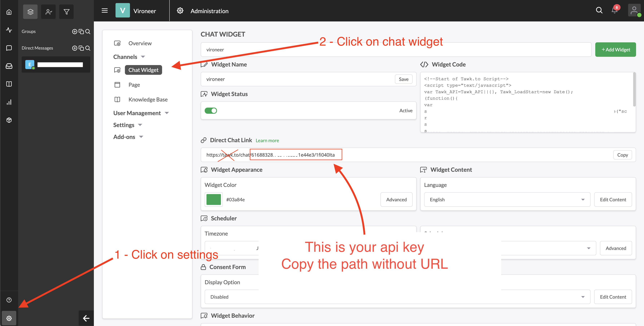Open the inbox tray icon
The height and width of the screenshot is (326, 644).
pos(9,66)
